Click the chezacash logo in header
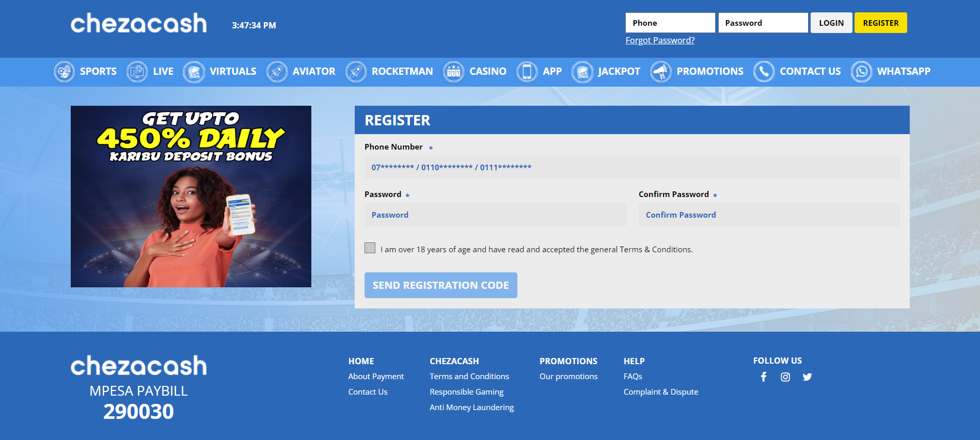The width and height of the screenshot is (980, 440). coord(138,23)
